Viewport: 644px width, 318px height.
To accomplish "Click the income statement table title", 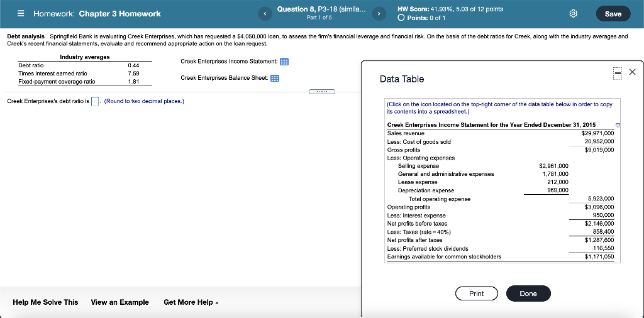I will click(x=492, y=125).
